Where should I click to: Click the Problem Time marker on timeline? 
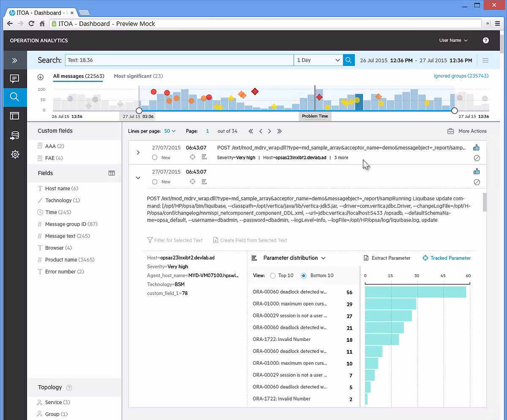coord(315,116)
